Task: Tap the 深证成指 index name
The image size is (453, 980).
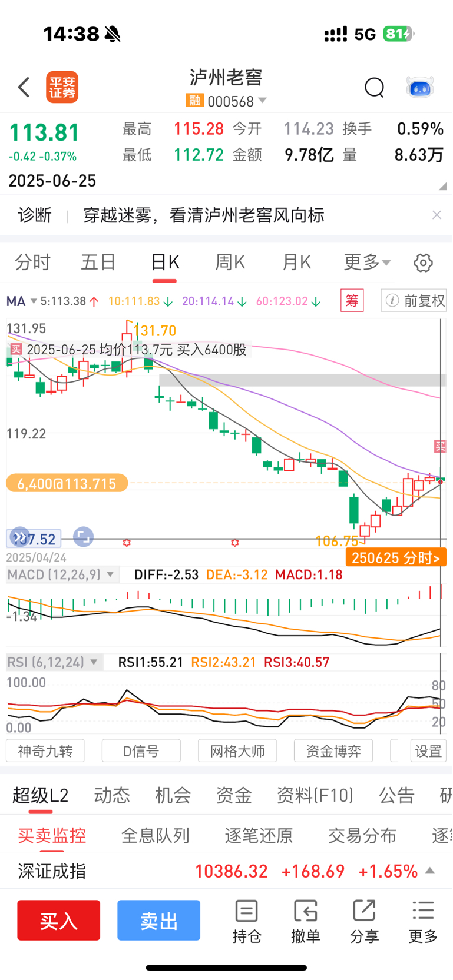Action: tap(52, 871)
